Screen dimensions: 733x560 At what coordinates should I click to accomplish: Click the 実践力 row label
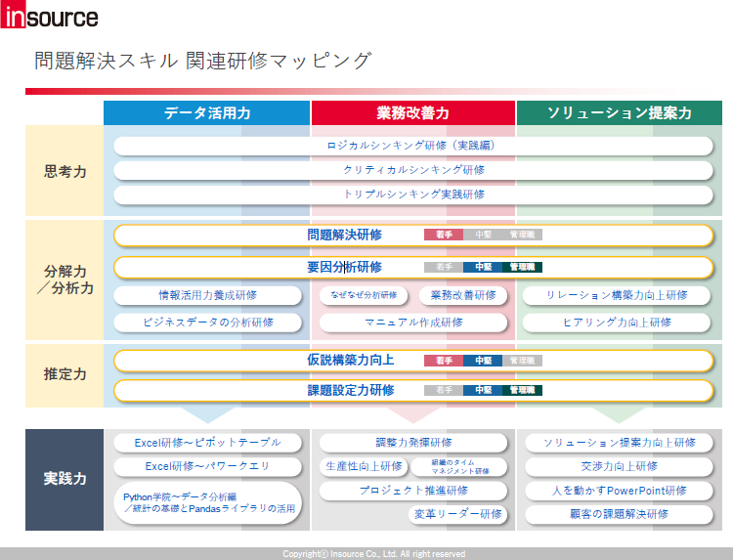coord(65,479)
